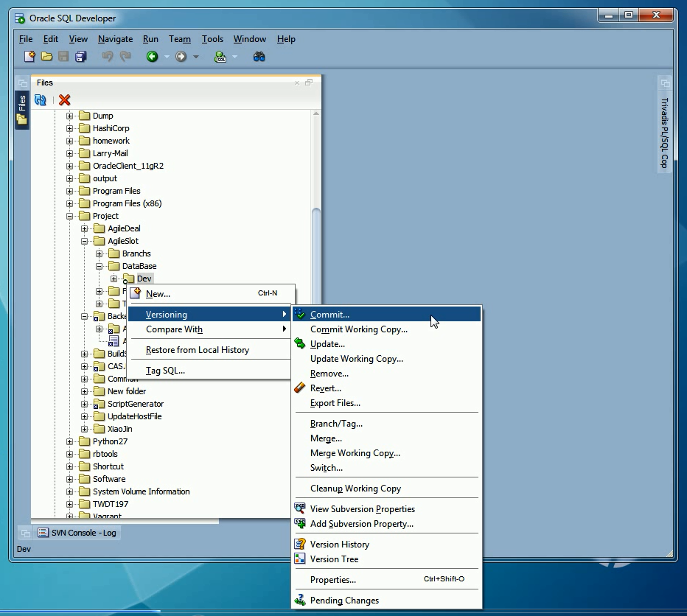Image resolution: width=687 pixels, height=616 pixels.
Task: Click the binoculars Find icon
Action: (x=259, y=57)
